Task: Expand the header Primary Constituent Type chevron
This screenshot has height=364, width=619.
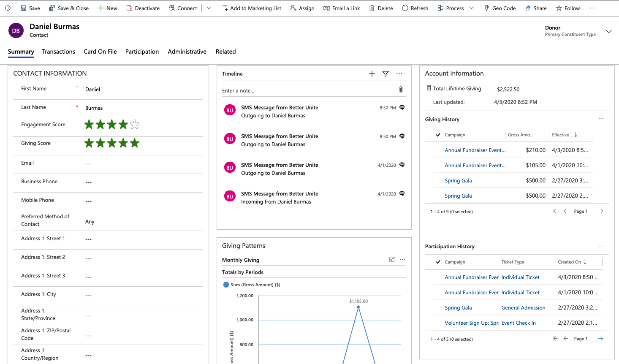Action: (608, 31)
